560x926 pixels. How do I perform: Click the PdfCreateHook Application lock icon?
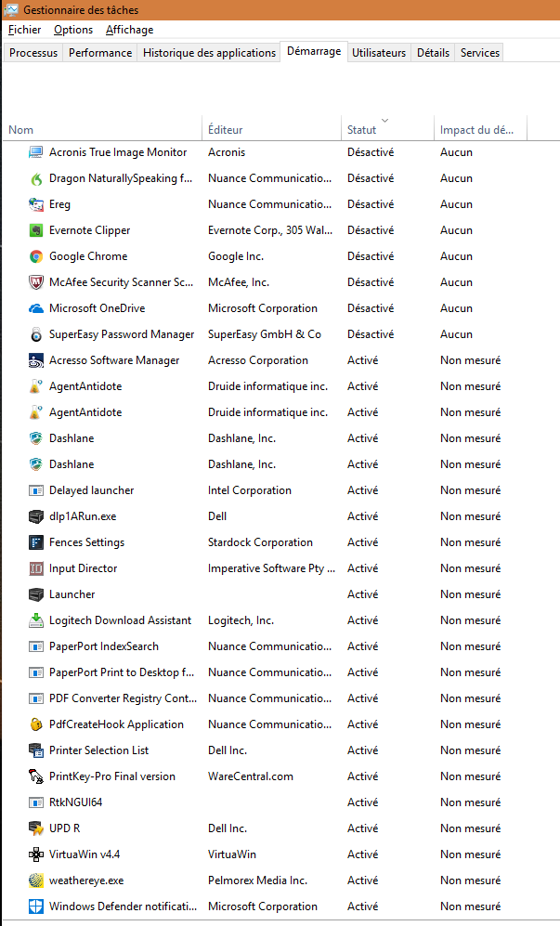36,724
